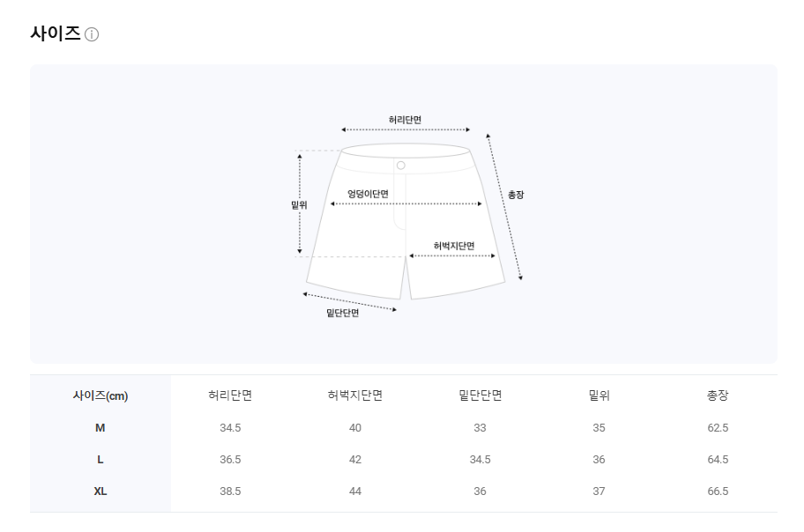Click the 허리단면 label in the diagram
This screenshot has width=804, height=532.
pyautogui.click(x=405, y=120)
